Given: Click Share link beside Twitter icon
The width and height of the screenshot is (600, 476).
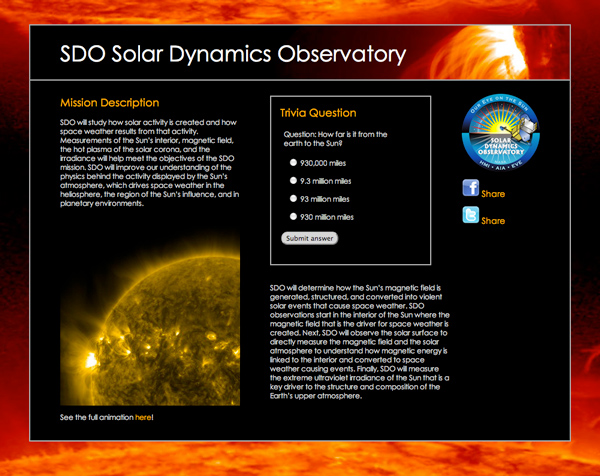Looking at the screenshot, I should (493, 220).
